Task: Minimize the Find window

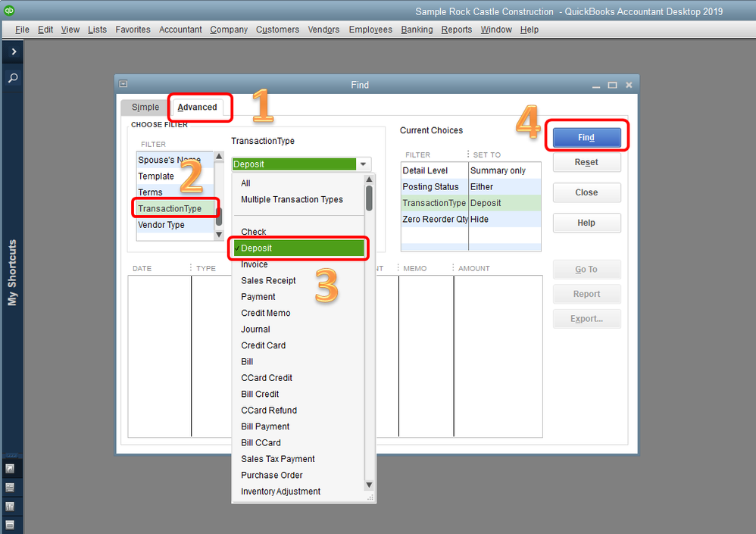Action: (596, 86)
